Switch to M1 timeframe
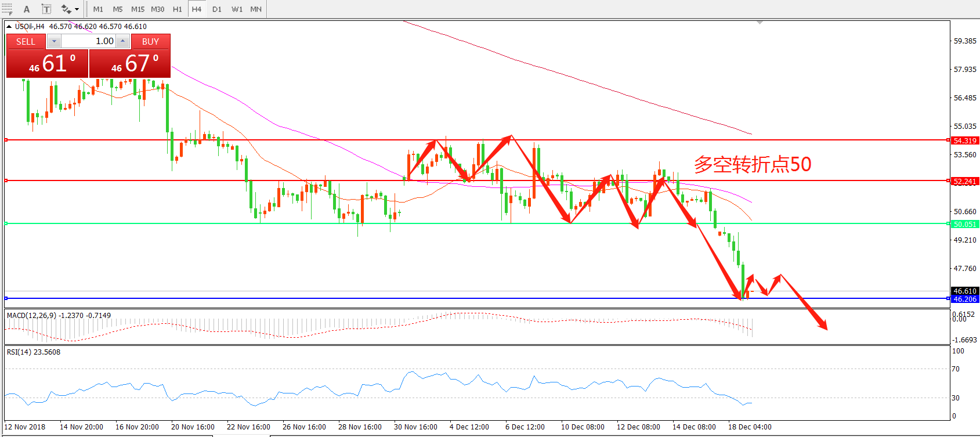The height and width of the screenshot is (437, 980). (98, 9)
